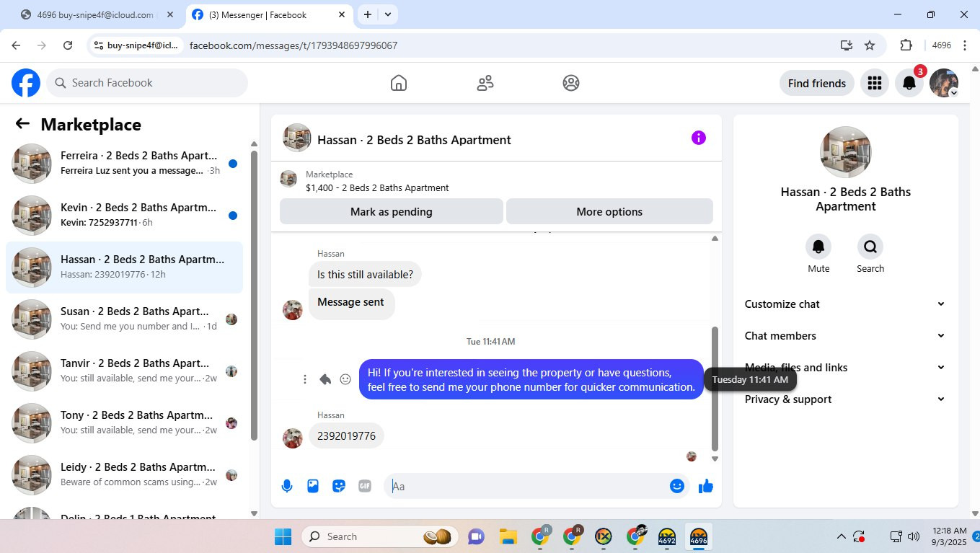Open conversation information purple icon
This screenshot has height=553, width=980.
tap(699, 138)
